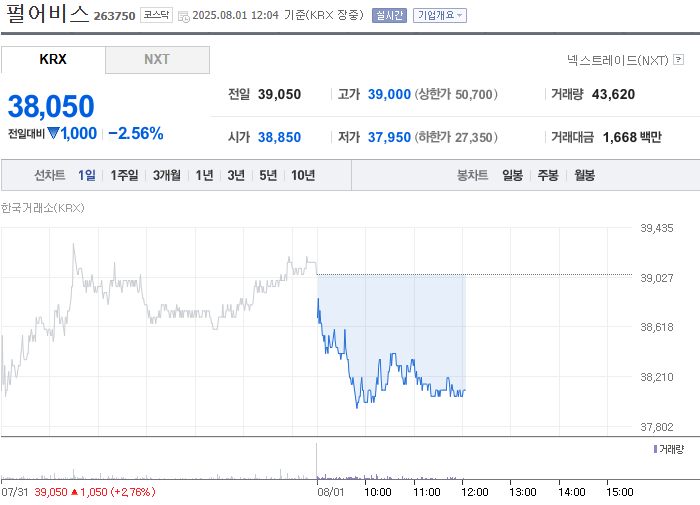Select the 1주일 line chart period

(x=124, y=175)
